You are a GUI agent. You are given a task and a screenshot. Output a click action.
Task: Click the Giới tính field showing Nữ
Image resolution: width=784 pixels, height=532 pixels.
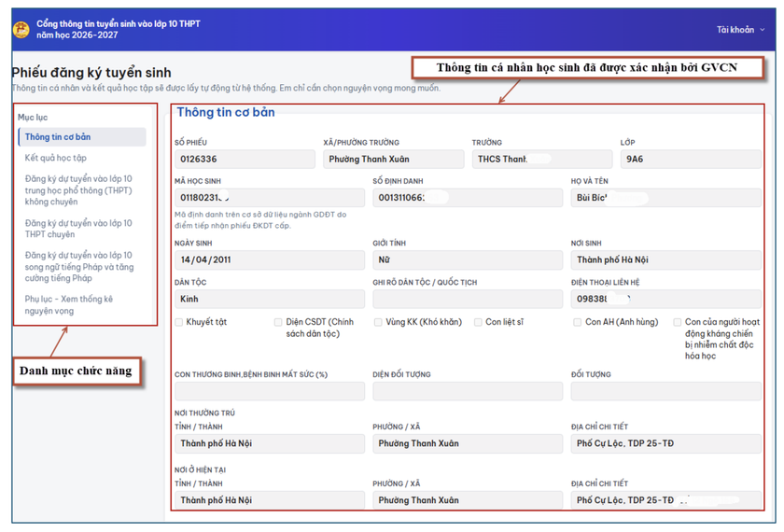467,260
